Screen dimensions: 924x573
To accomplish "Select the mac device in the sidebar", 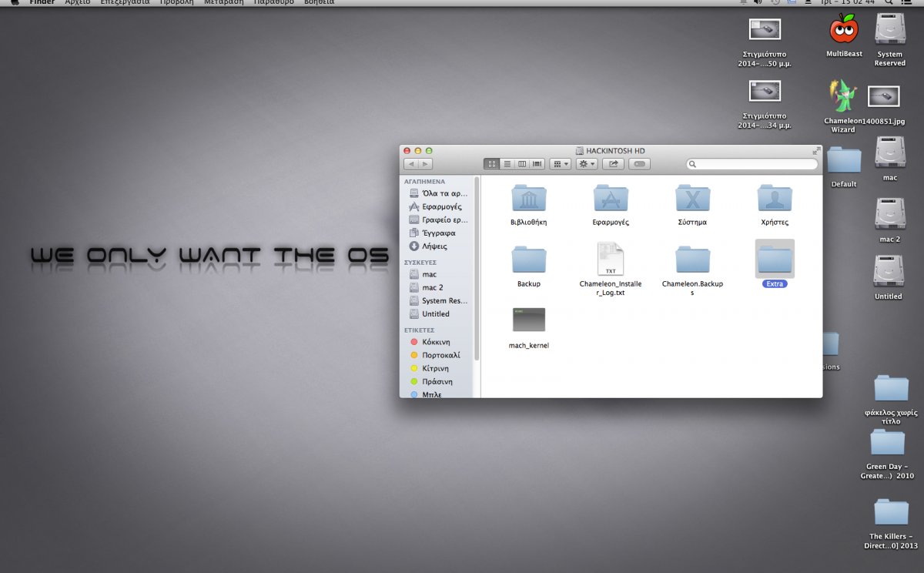I will (x=423, y=274).
